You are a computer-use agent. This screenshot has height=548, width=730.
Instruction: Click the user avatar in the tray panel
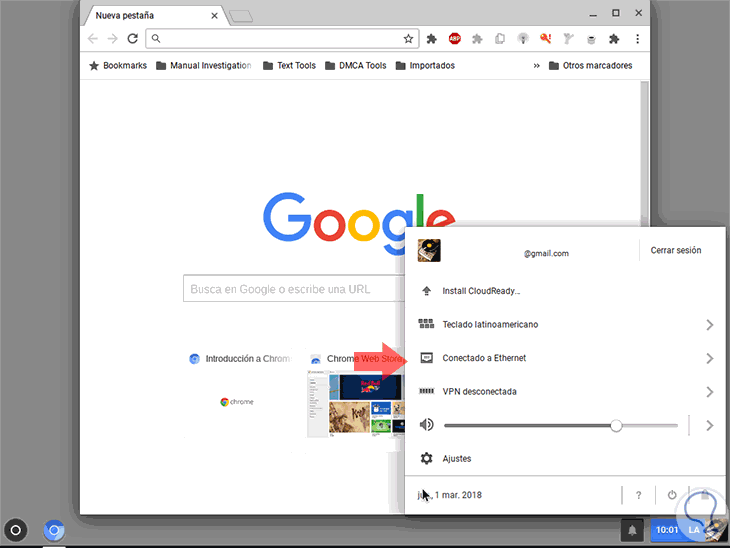pyautogui.click(x=429, y=250)
